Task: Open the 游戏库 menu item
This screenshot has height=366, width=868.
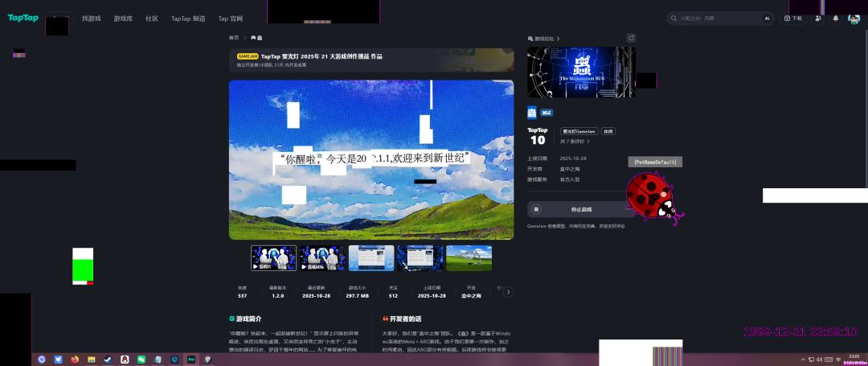Action: (123, 19)
